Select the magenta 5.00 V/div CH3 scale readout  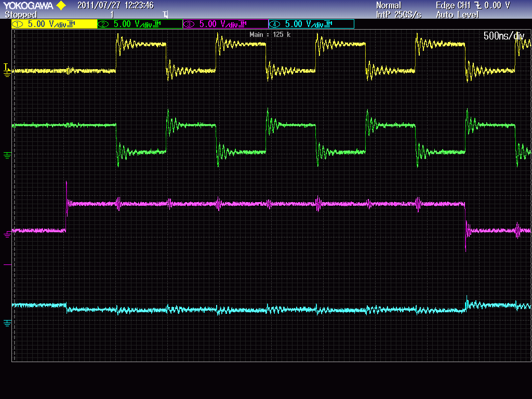(x=219, y=24)
